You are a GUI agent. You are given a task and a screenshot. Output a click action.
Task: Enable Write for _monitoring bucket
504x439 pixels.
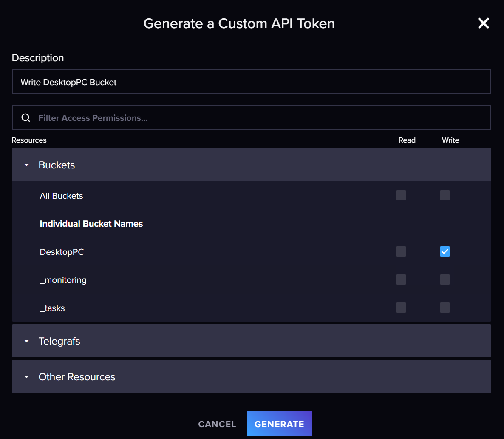click(445, 279)
